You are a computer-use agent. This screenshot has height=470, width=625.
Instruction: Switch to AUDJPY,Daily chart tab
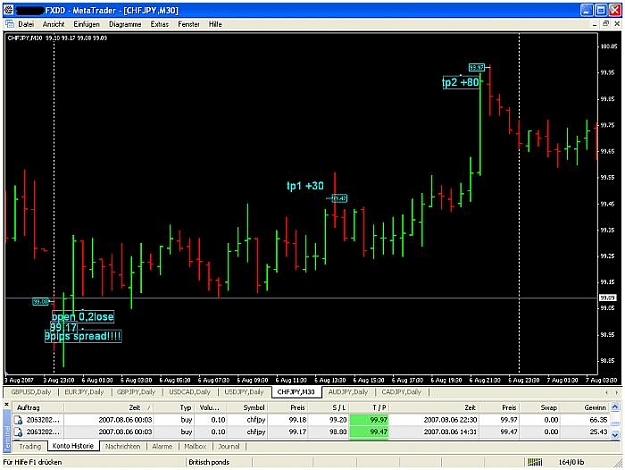pos(348,392)
